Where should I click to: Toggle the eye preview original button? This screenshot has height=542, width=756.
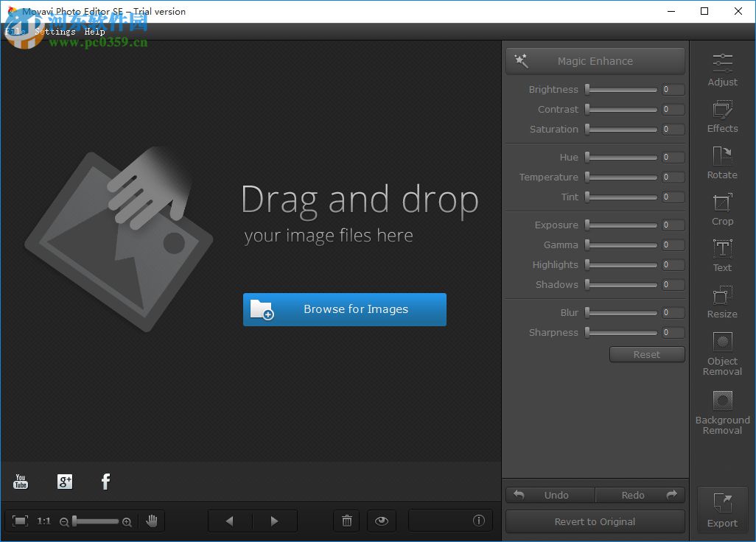[381, 521]
